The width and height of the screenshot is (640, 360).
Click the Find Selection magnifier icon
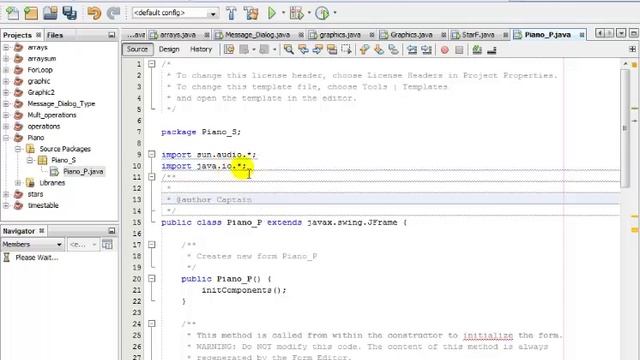coord(289,50)
